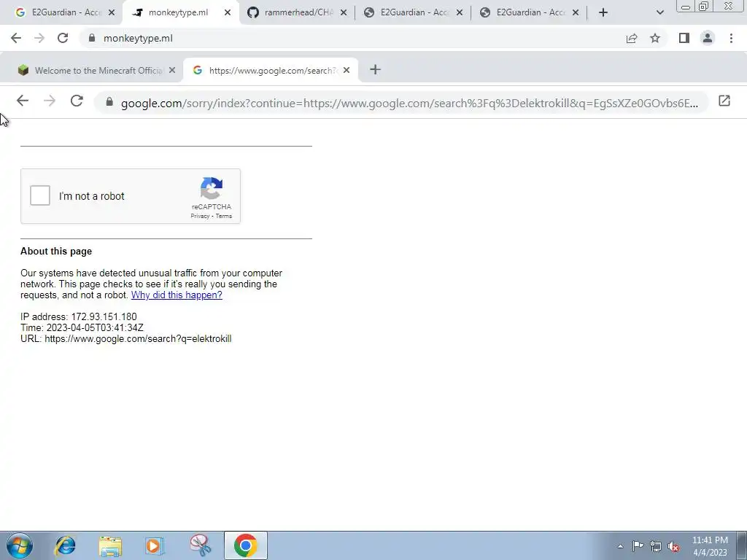Launch Internet Explorer from taskbar

pos(65,545)
